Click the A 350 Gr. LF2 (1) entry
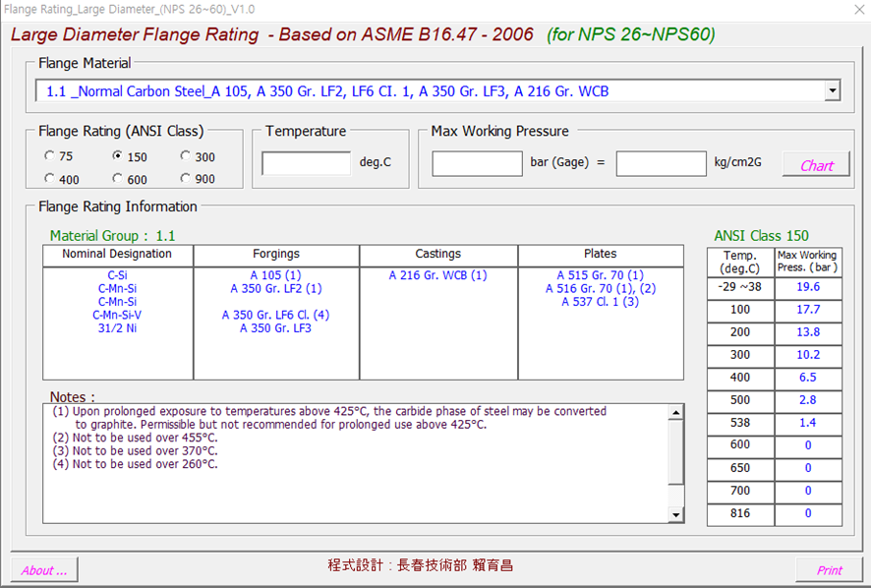 coord(276,288)
